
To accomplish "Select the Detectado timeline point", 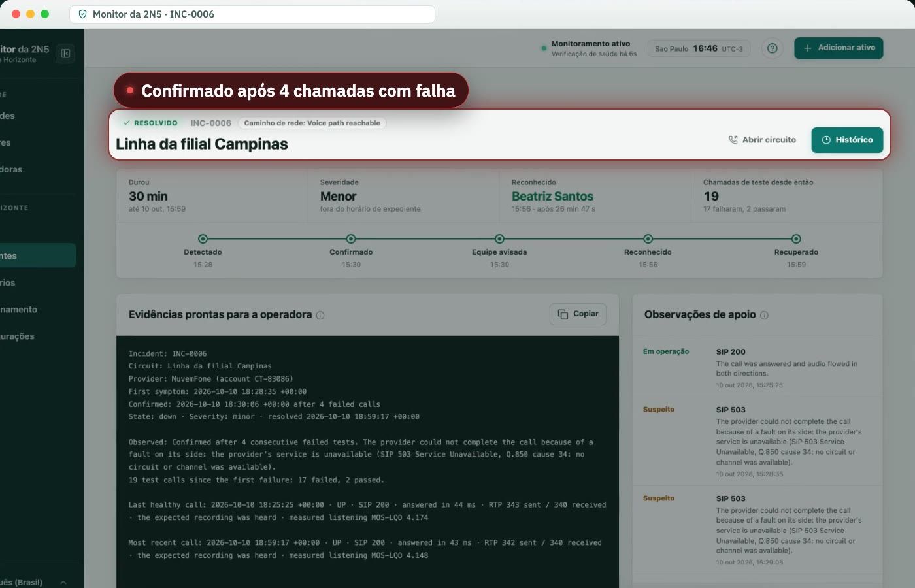I will 203,239.
